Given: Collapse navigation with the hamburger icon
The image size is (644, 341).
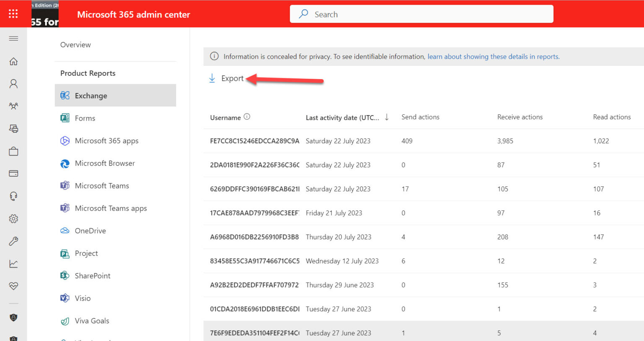Looking at the screenshot, I should coord(13,38).
